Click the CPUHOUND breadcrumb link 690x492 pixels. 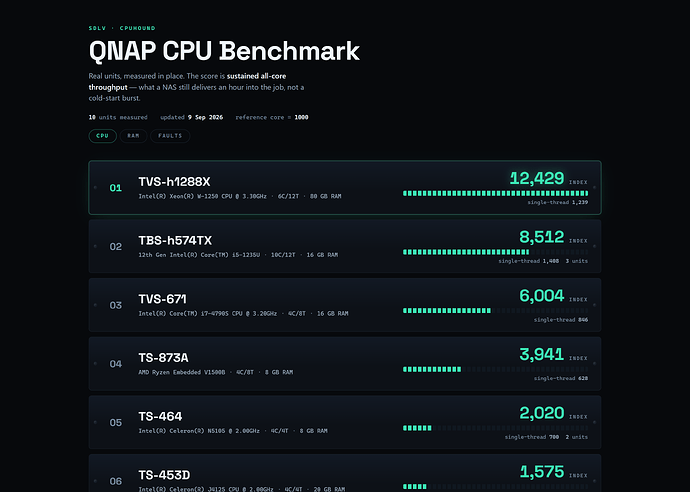137,28
